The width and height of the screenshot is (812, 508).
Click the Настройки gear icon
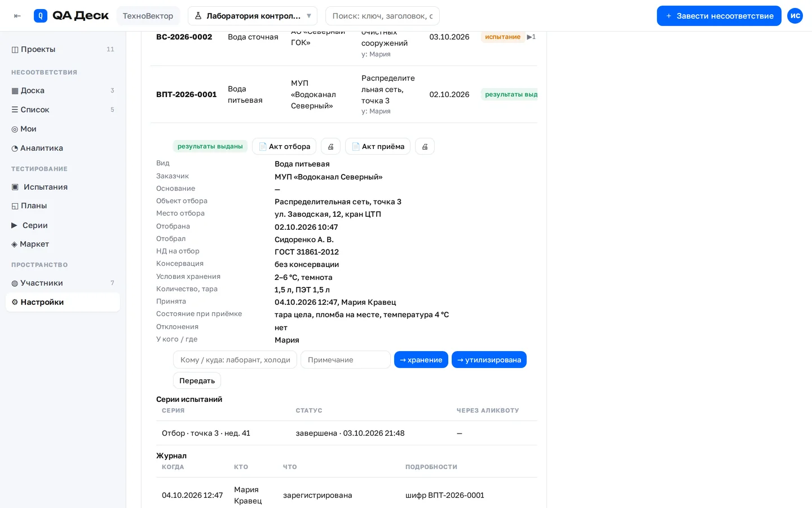tap(15, 303)
